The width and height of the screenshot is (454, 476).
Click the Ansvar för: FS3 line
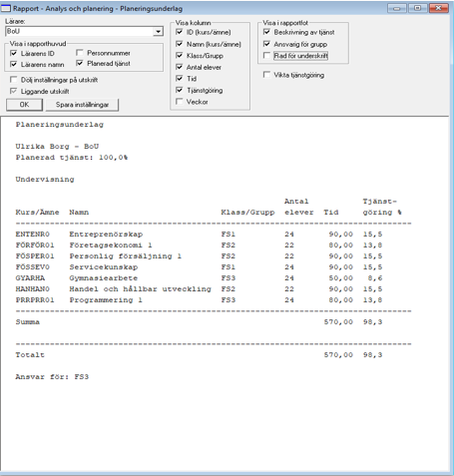(52, 377)
